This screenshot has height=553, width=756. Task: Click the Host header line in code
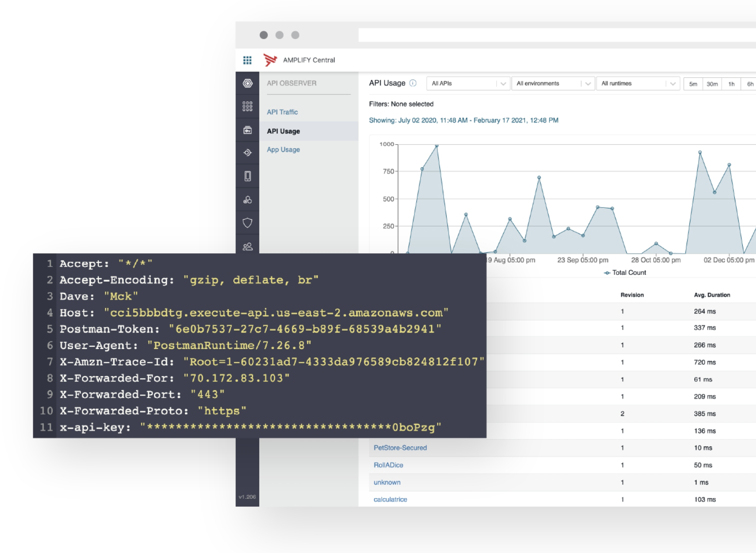254,313
